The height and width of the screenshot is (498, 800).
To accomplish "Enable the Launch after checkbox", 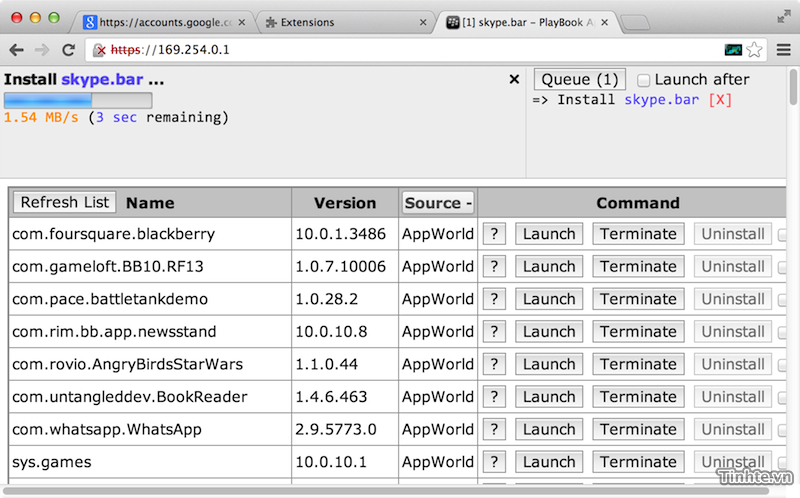I will [x=643, y=80].
